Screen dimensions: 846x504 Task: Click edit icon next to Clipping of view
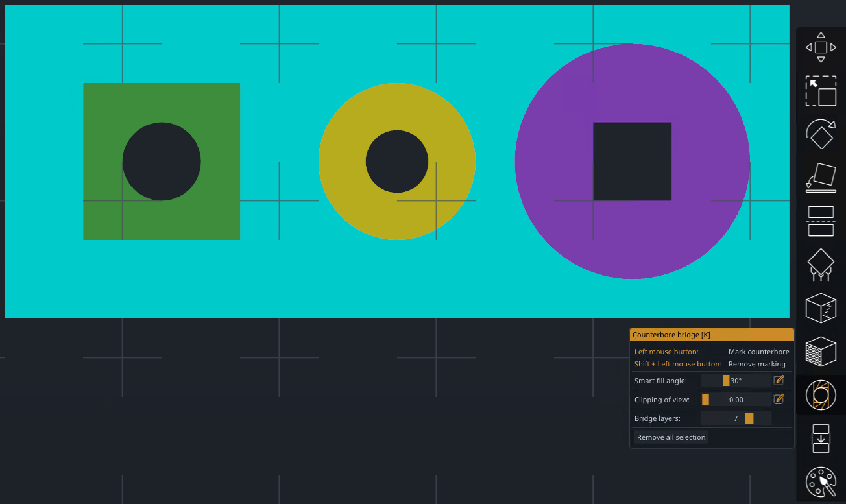pos(779,400)
